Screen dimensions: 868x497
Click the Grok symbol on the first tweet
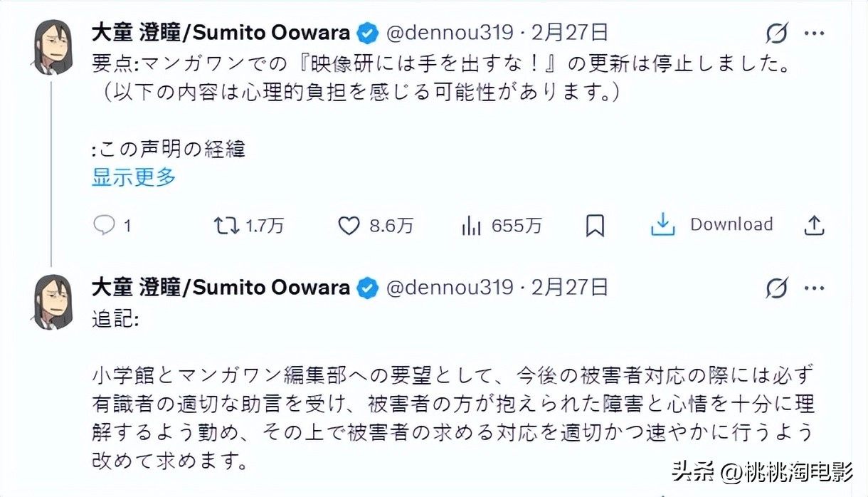tap(778, 32)
